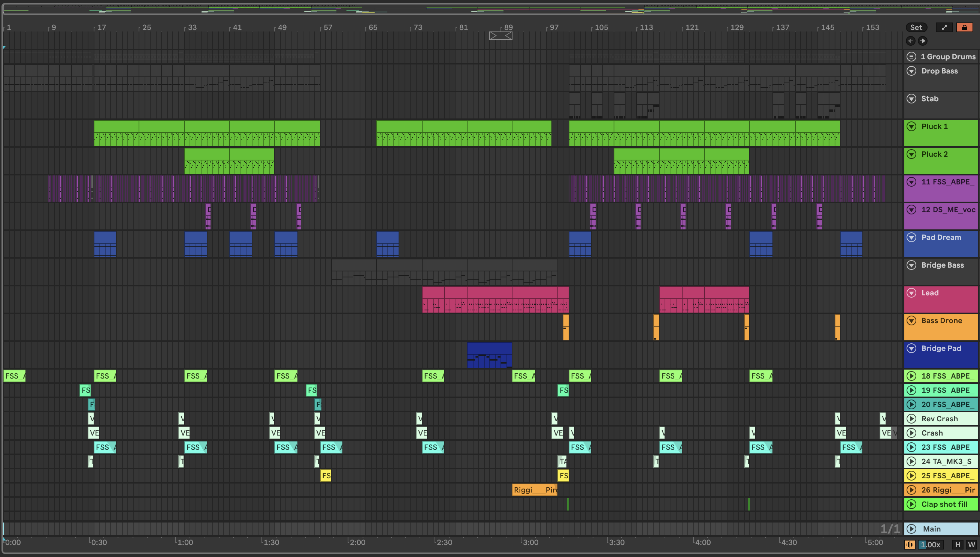The width and height of the screenshot is (980, 557).
Task: Click bar 105 on the beat ruler
Action: click(x=601, y=27)
